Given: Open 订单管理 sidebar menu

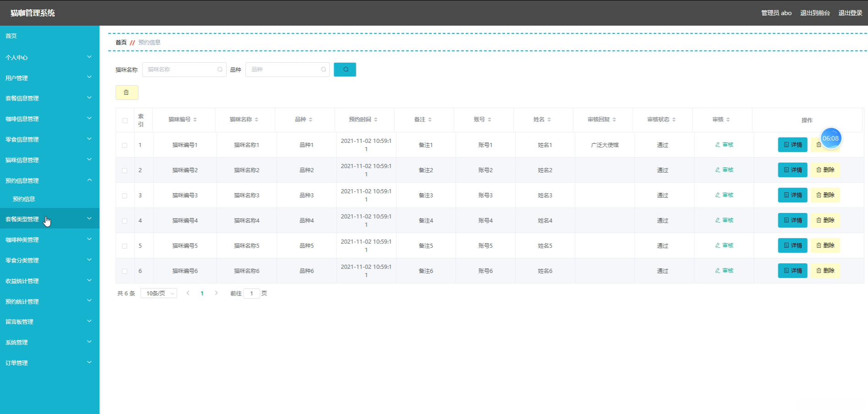Looking at the screenshot, I should click(49, 363).
